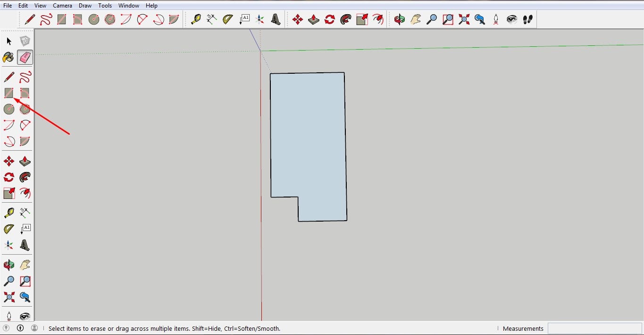
Task: Pick the Circle tool in the left palette
Action: click(9, 109)
